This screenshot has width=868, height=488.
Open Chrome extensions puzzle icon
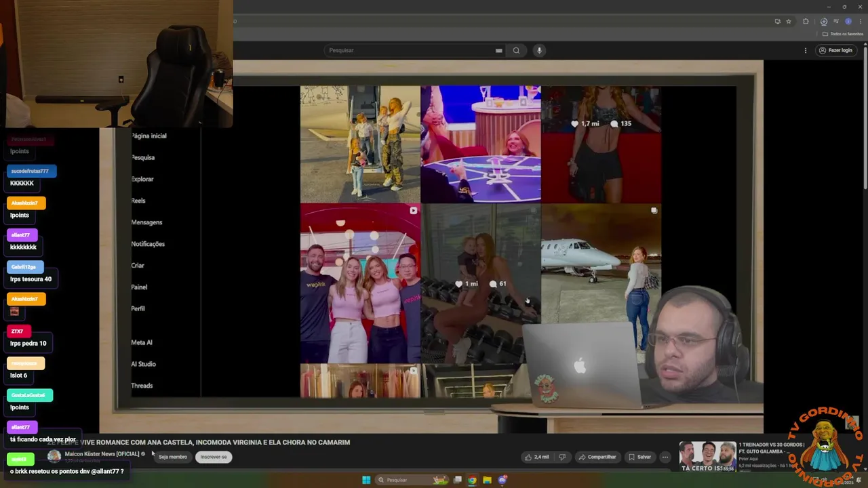click(x=806, y=21)
